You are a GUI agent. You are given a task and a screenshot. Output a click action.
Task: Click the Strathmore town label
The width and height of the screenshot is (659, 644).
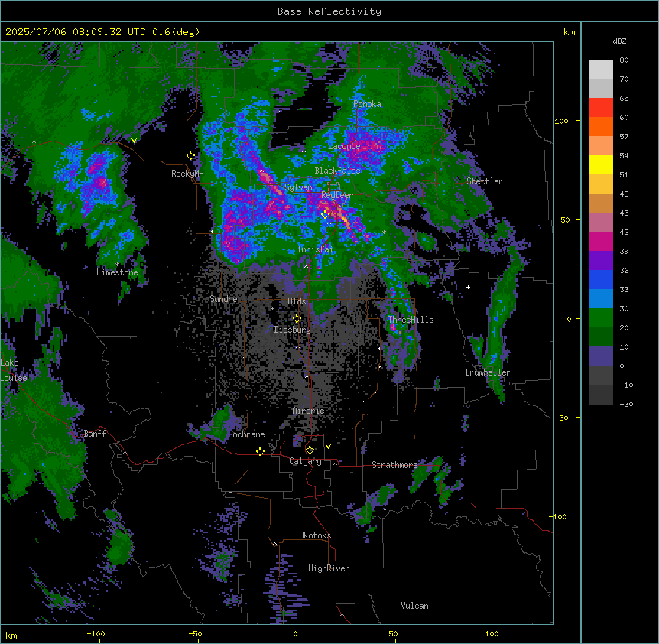click(x=394, y=465)
